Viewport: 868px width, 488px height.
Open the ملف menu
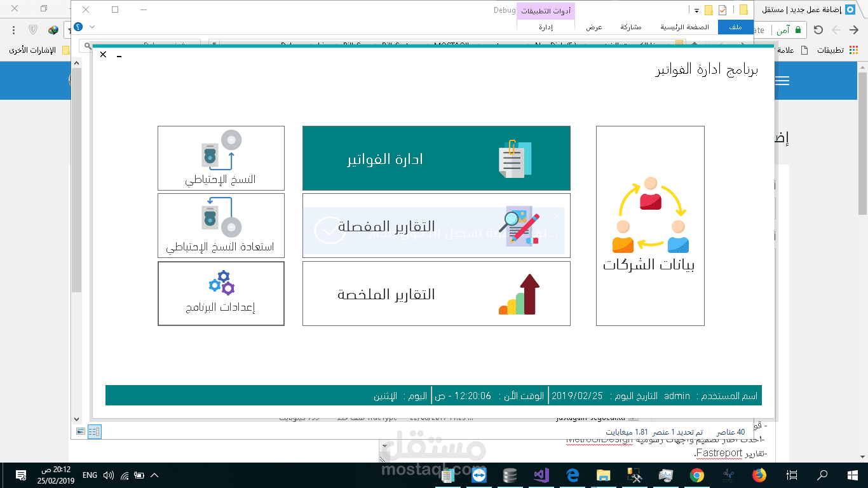[x=735, y=27]
